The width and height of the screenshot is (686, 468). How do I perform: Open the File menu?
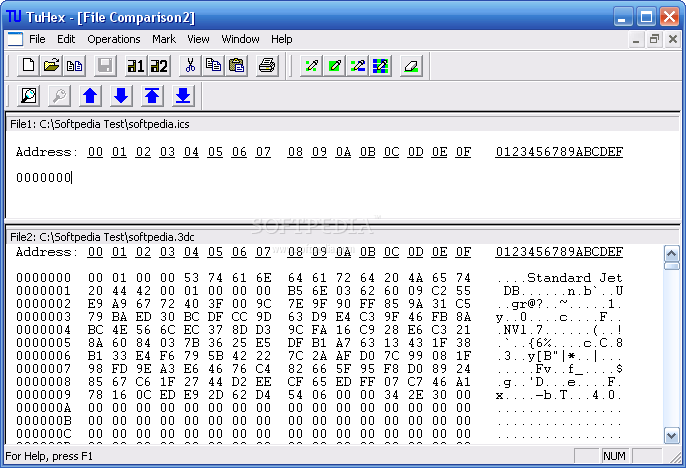[37, 39]
